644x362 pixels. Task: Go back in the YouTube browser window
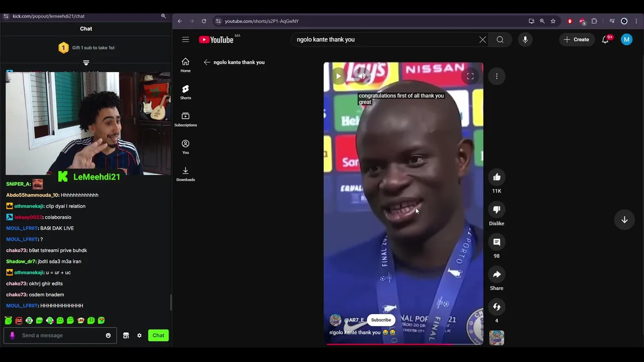pos(180,21)
